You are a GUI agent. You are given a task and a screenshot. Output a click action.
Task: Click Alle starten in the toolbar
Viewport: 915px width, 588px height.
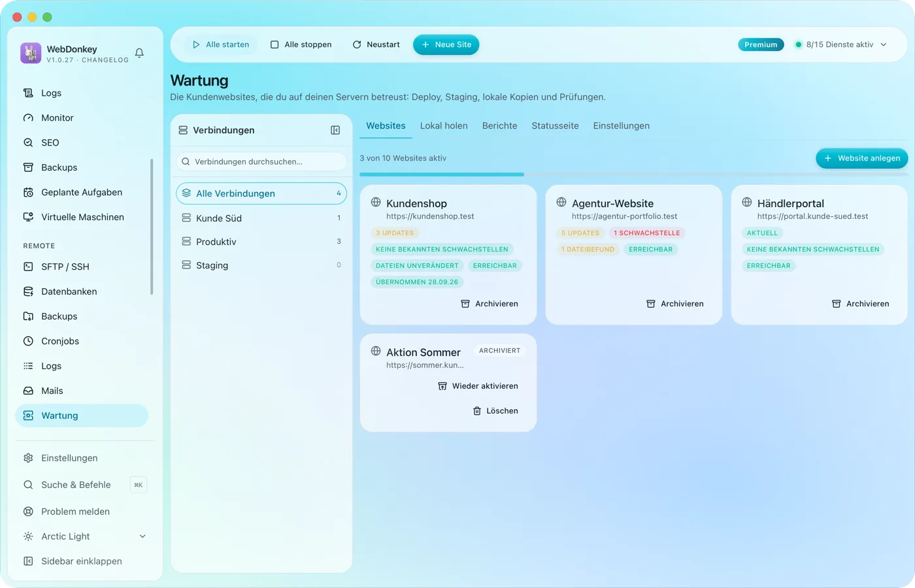(x=221, y=44)
